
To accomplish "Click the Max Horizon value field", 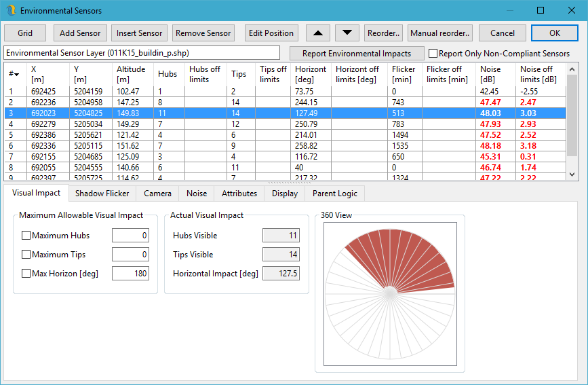I will tap(130, 274).
